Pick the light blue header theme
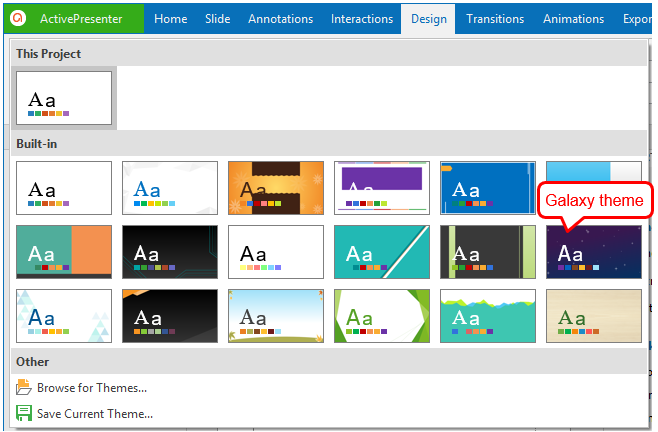658x432 pixels. [594, 171]
